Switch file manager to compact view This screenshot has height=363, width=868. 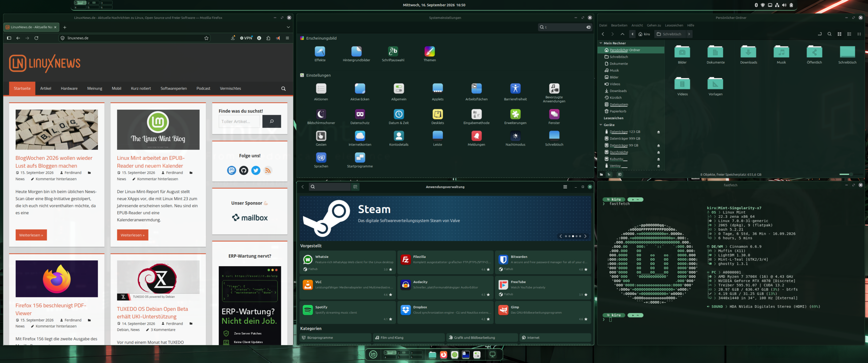(x=859, y=34)
